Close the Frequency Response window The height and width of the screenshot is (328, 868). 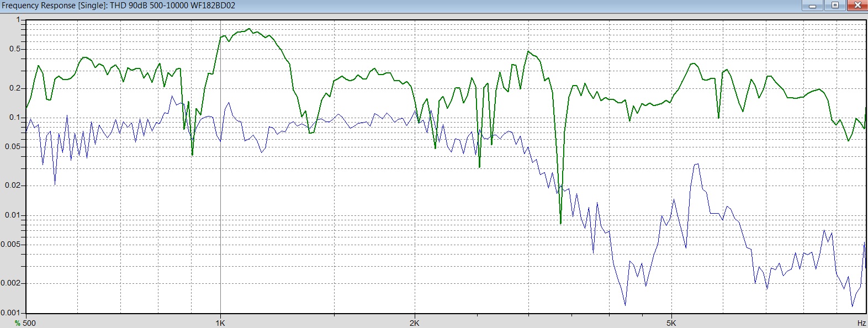(856, 6)
